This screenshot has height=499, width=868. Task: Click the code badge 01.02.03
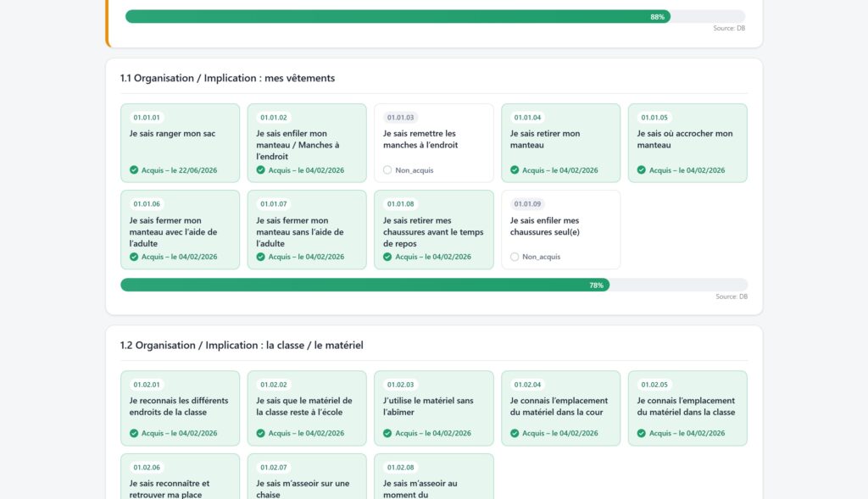(400, 385)
